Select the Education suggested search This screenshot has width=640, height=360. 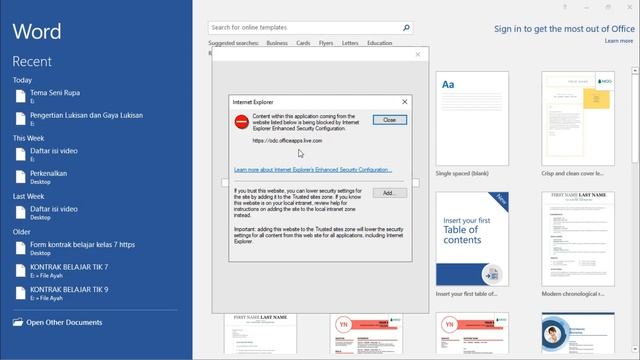pyautogui.click(x=379, y=43)
